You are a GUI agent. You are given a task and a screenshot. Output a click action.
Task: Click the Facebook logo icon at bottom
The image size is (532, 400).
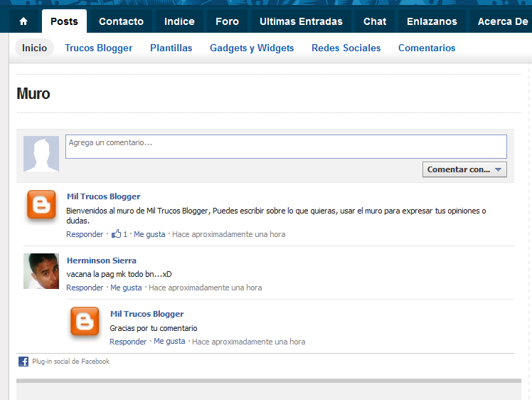pyautogui.click(x=23, y=362)
